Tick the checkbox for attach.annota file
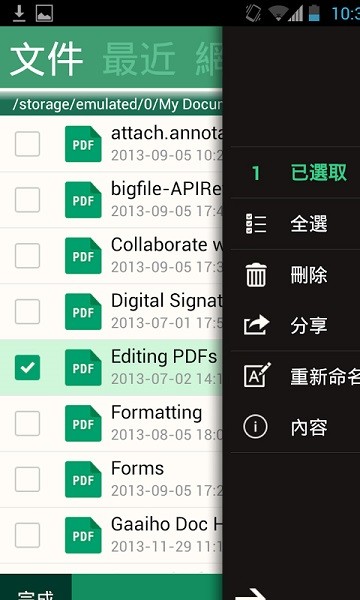 tap(27, 144)
